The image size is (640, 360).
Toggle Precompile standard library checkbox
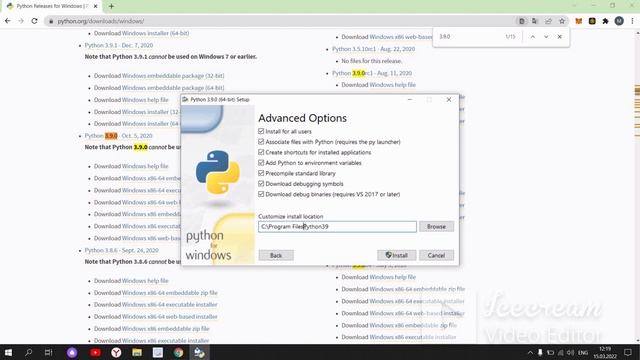point(261,173)
